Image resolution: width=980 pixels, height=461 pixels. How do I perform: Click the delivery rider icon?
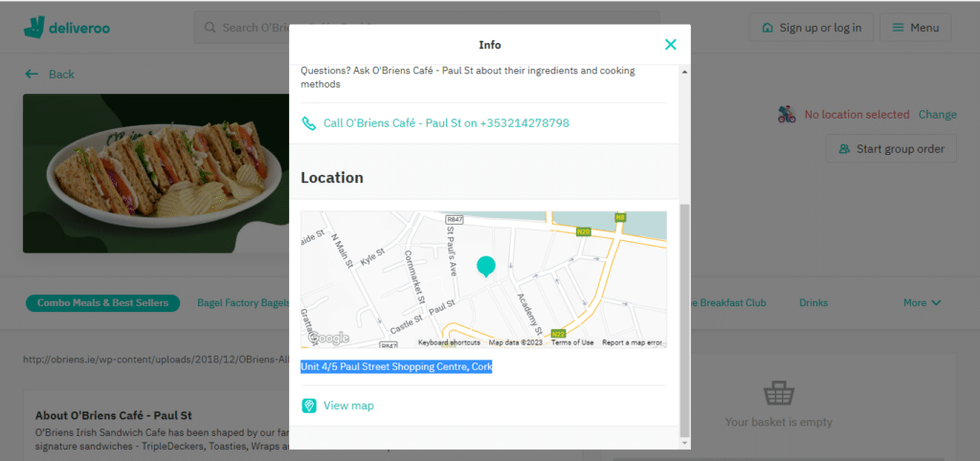(787, 115)
